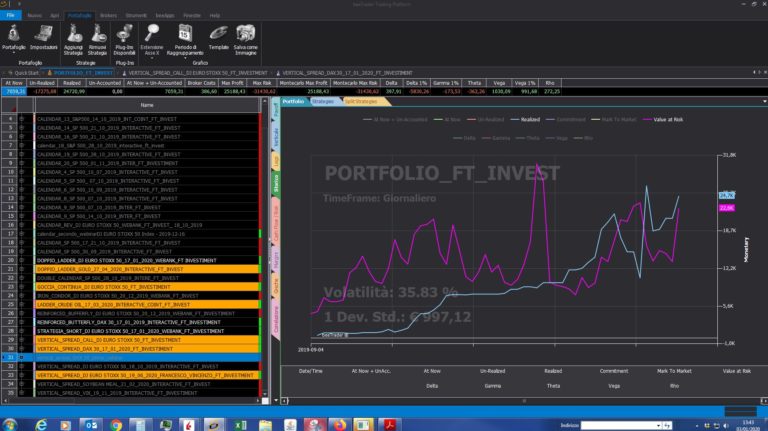Click the Montecarlo Max Risk column header
The width and height of the screenshot is (768, 431).
355,83
